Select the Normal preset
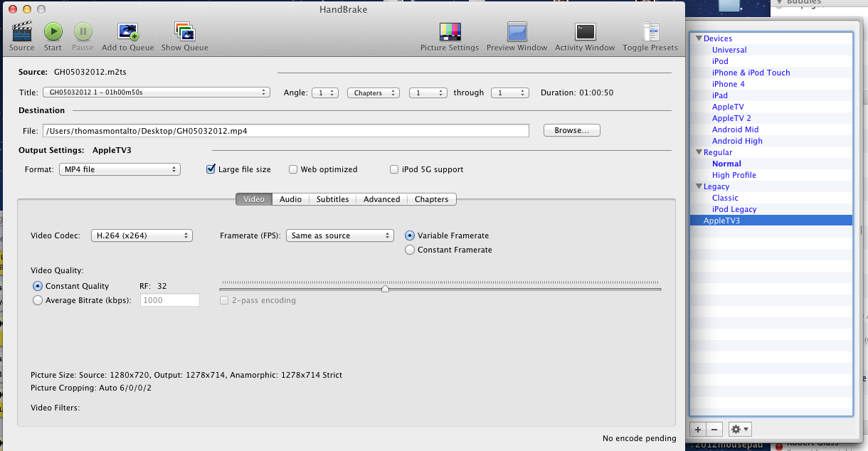868x451 pixels. coord(726,164)
